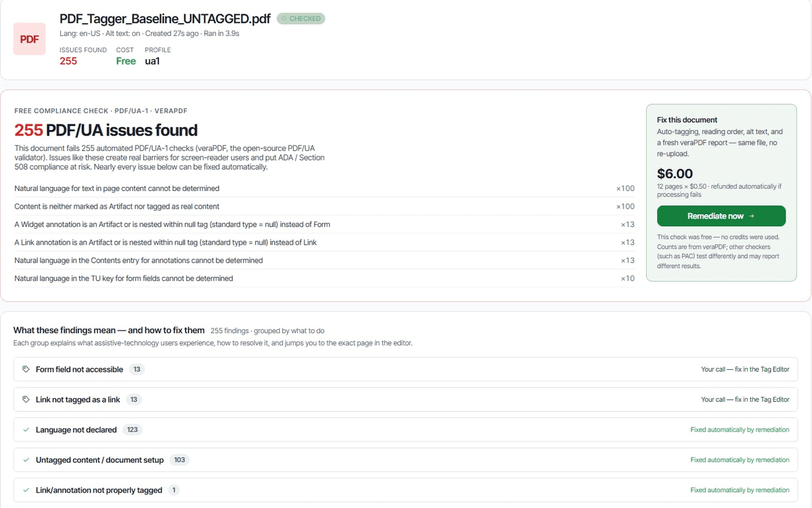Click the Free cost value

pyautogui.click(x=126, y=61)
